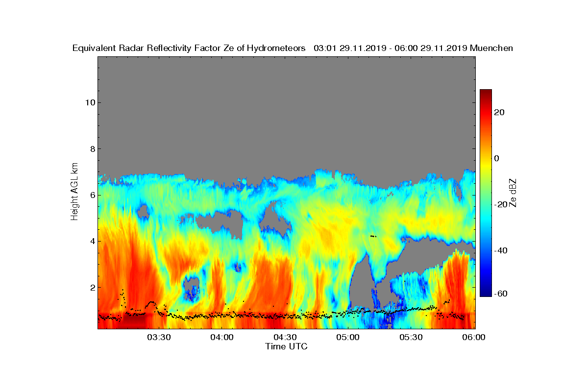Screen dimensions: 588x392
Task: Click the dark red top of the colorbar
Action: tap(486, 93)
